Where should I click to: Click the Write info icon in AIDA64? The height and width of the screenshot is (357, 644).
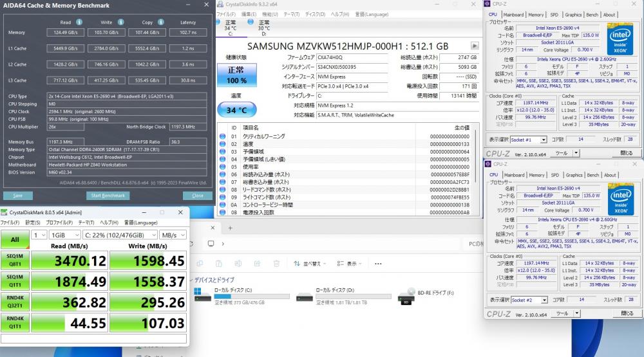point(121,22)
